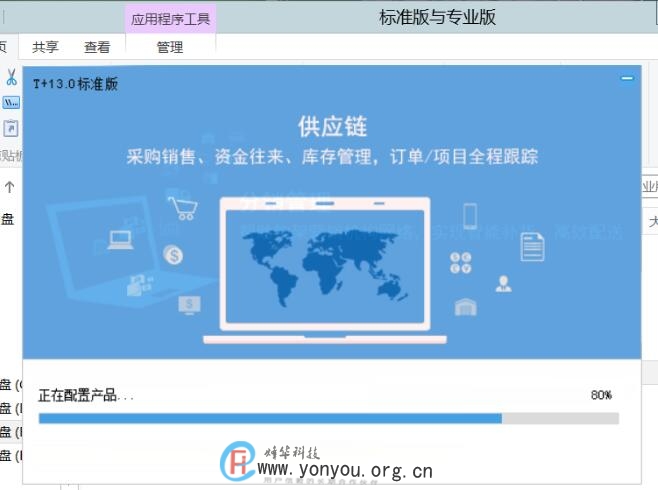Screen dimensions: 658x490
Task: Click the up arrow navigation button in Explorer
Action: point(10,187)
